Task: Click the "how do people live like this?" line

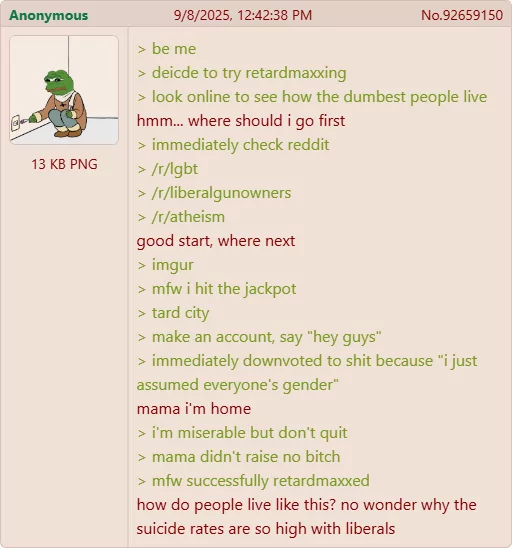Action: [307, 505]
